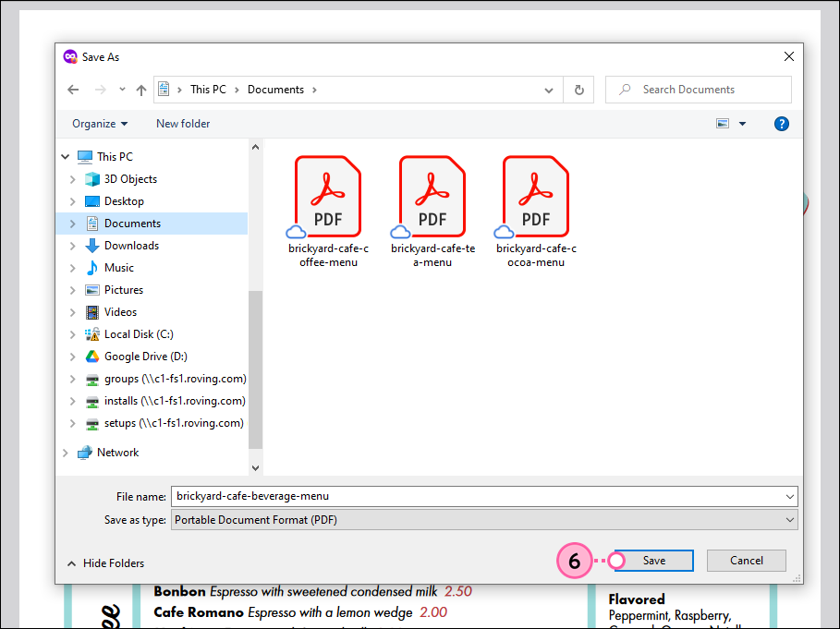The height and width of the screenshot is (629, 840).
Task: Click the change view icon
Action: click(x=723, y=124)
